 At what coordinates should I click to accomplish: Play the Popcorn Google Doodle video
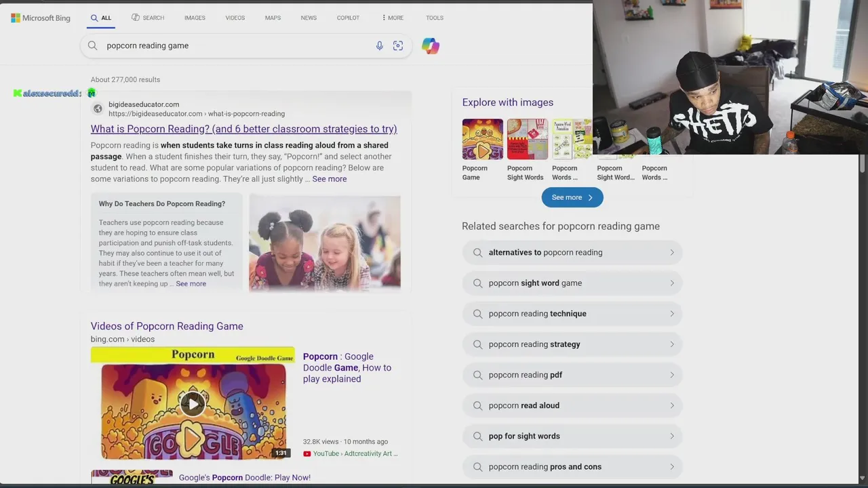pyautogui.click(x=193, y=404)
